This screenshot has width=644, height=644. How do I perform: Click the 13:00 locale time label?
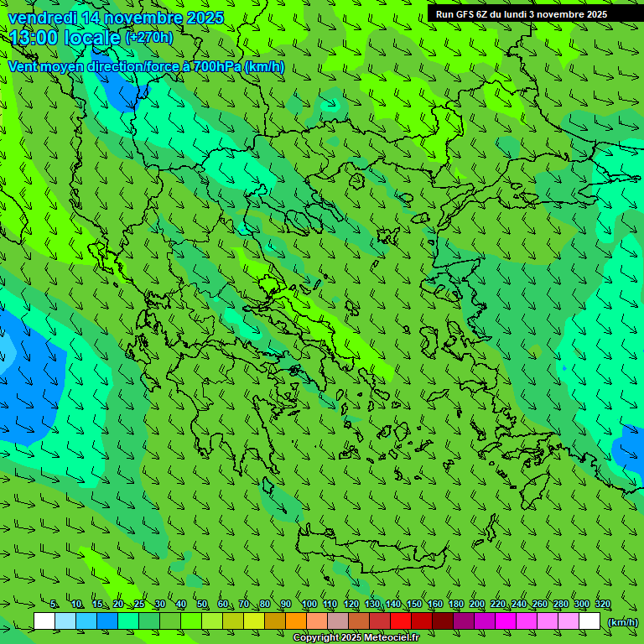[x=65, y=37]
